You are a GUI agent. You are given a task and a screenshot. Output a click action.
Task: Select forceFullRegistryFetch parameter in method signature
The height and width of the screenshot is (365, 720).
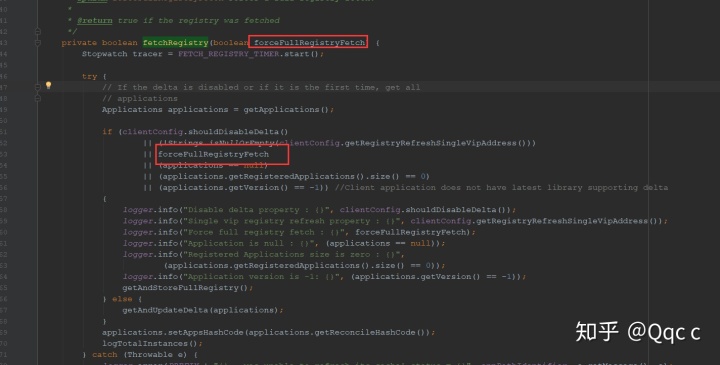309,43
